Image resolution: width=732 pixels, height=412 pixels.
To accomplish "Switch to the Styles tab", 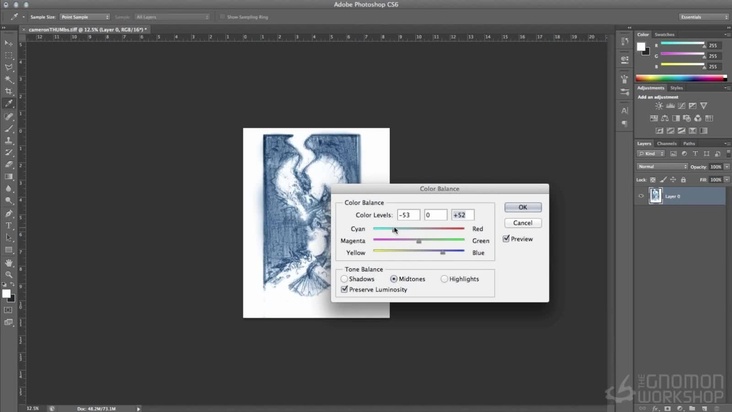I will 676,88.
